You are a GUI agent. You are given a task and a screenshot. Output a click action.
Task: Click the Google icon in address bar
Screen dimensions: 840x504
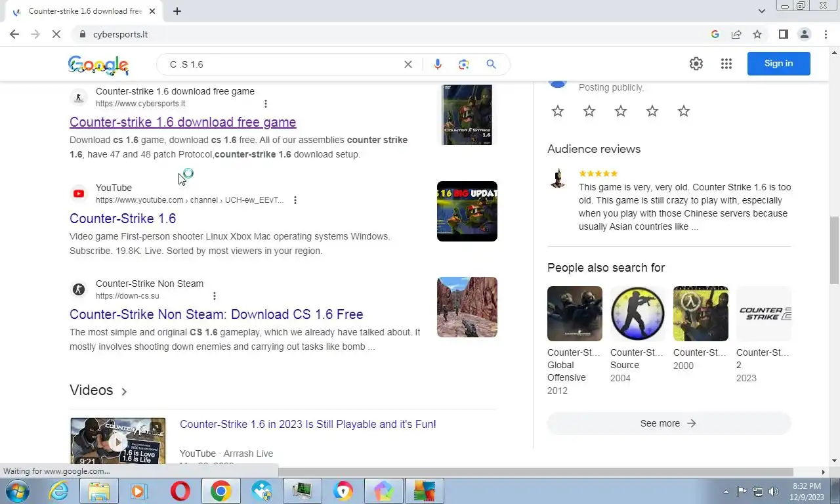point(715,34)
